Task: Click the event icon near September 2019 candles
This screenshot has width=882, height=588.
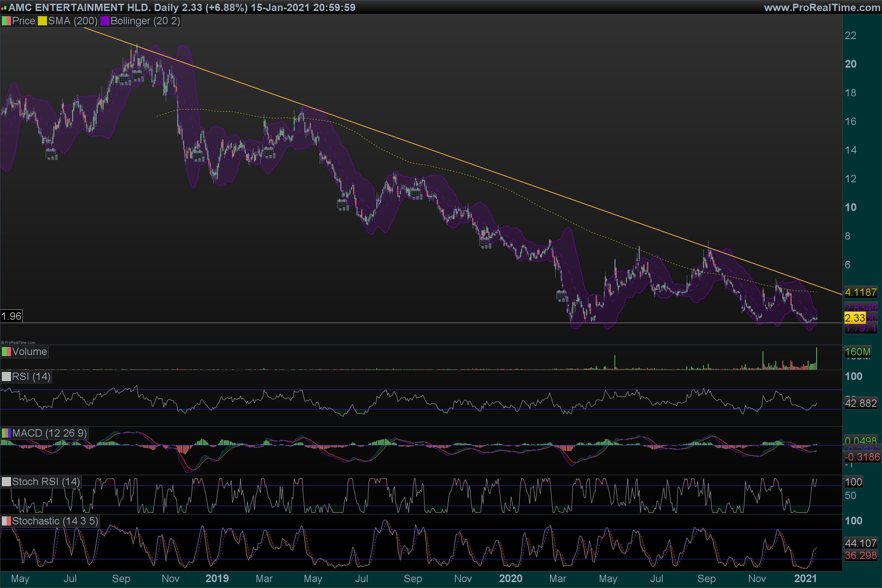Action: tap(416, 194)
